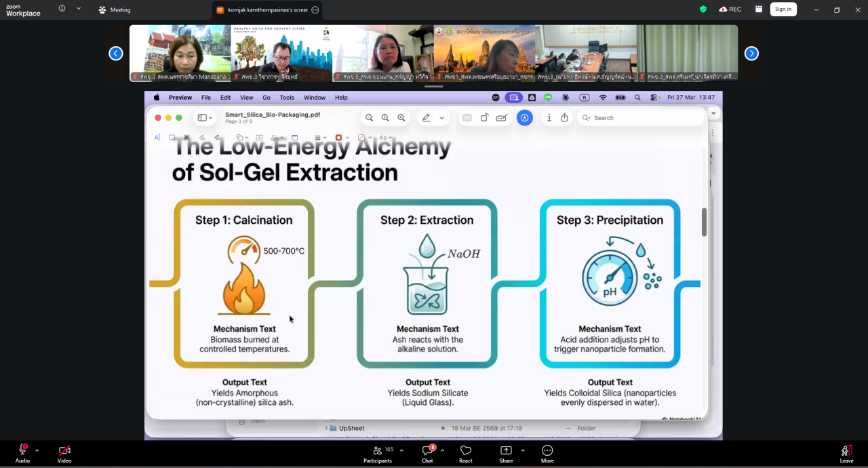Open the view layout icon
This screenshot has width=868, height=468.
coord(758,9)
